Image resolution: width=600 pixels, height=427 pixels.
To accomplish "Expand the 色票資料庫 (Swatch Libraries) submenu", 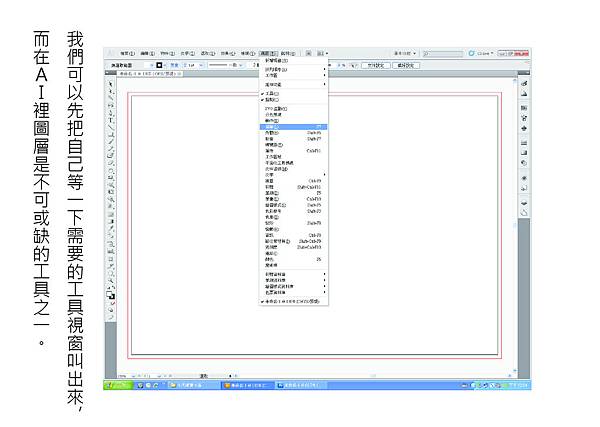I will [x=293, y=292].
